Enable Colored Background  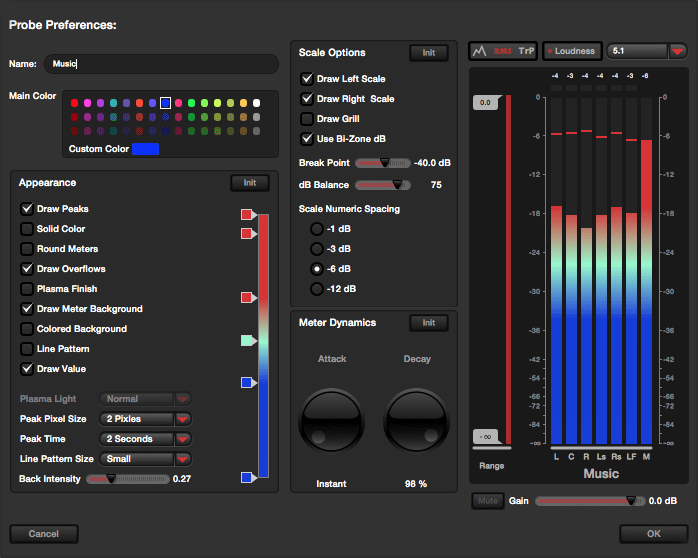point(27,329)
